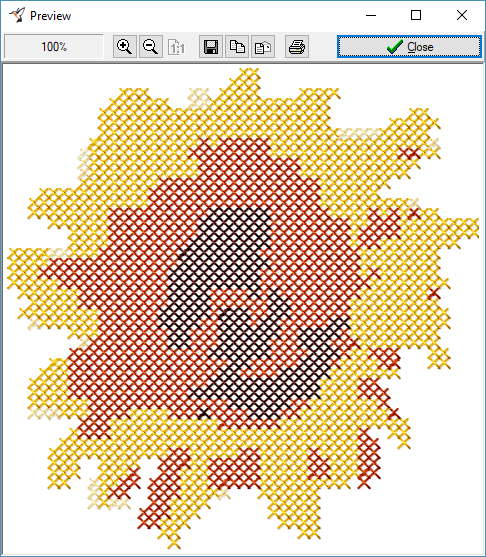486x557 pixels.
Task: Close the Preview window with X
Action: tap(461, 15)
